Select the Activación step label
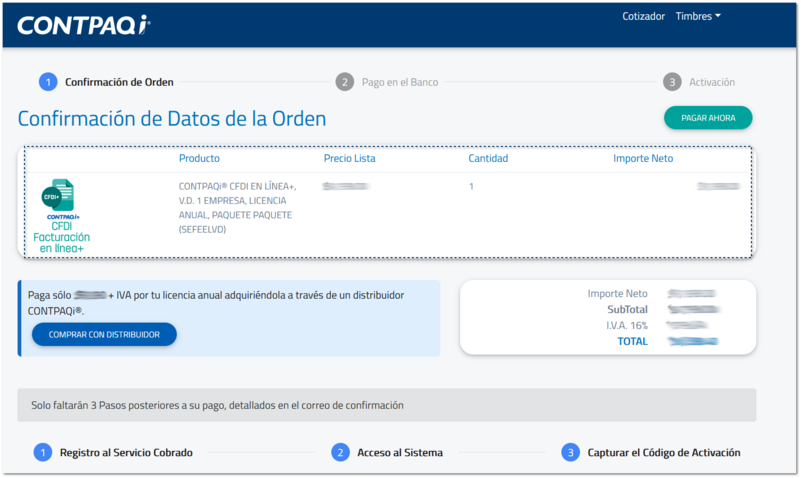801x478 pixels. (712, 82)
